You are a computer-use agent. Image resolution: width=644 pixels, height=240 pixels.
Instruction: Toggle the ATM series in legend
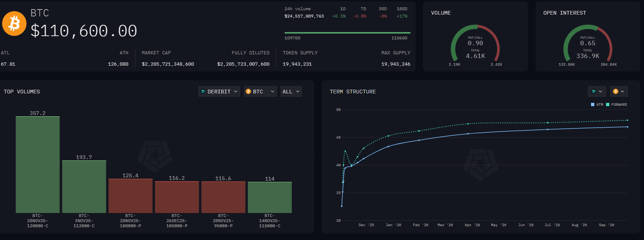597,105
